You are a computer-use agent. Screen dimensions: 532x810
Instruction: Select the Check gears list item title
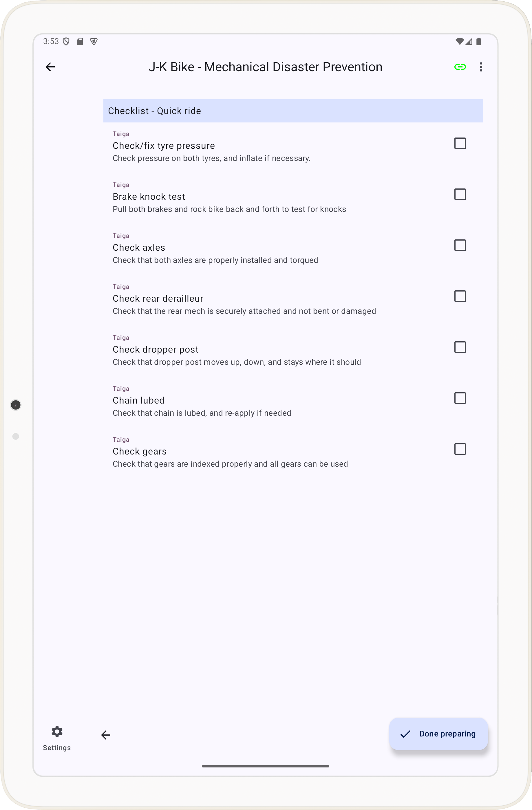[x=140, y=451]
